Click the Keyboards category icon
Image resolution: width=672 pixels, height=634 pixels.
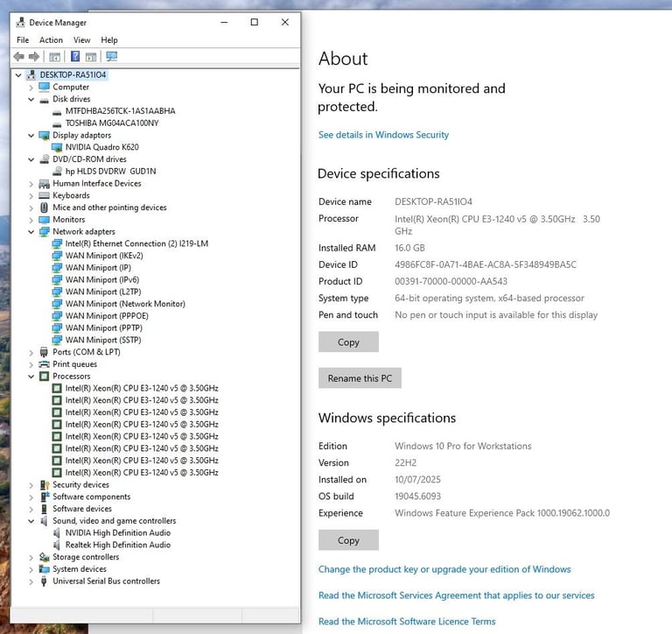[44, 195]
